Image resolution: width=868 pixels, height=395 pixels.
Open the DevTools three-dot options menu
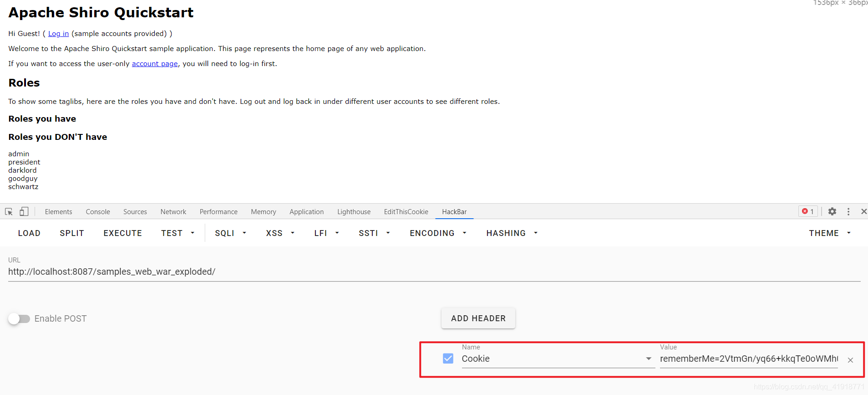point(848,211)
